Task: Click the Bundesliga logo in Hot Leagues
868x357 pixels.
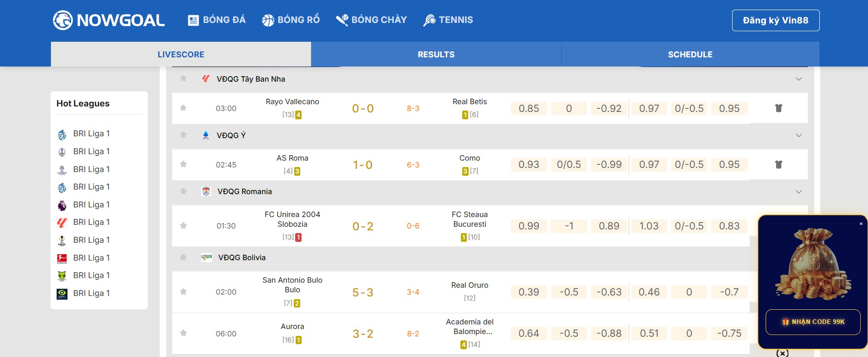Action: [62, 258]
